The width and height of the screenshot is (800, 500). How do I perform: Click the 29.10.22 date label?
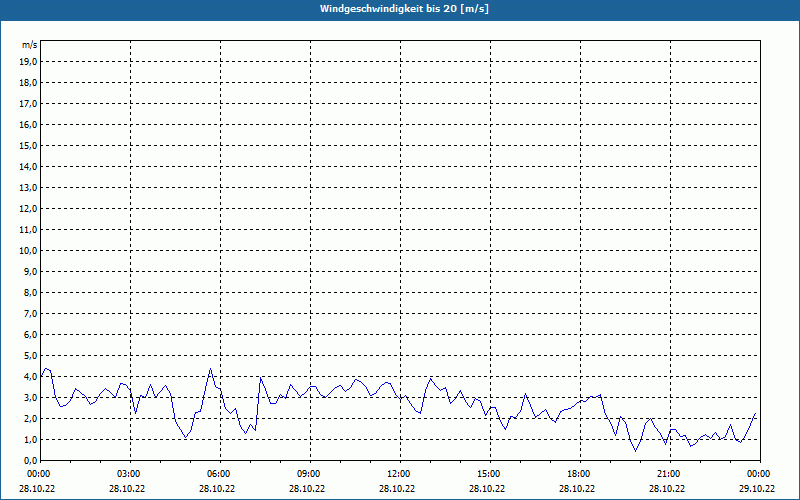pyautogui.click(x=757, y=488)
